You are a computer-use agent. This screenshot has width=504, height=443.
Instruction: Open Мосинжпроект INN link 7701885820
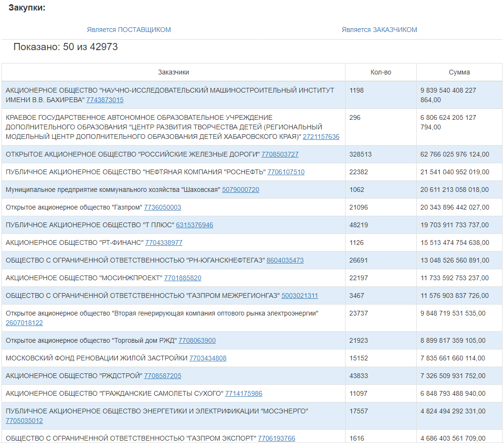182,278
